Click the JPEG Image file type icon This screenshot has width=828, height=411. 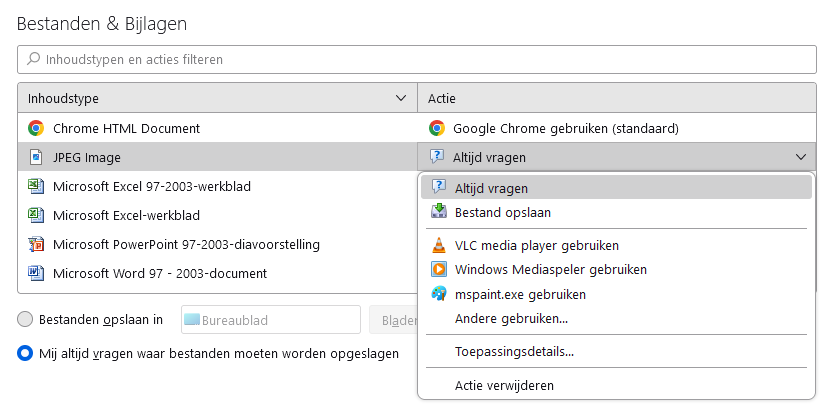pos(36,157)
